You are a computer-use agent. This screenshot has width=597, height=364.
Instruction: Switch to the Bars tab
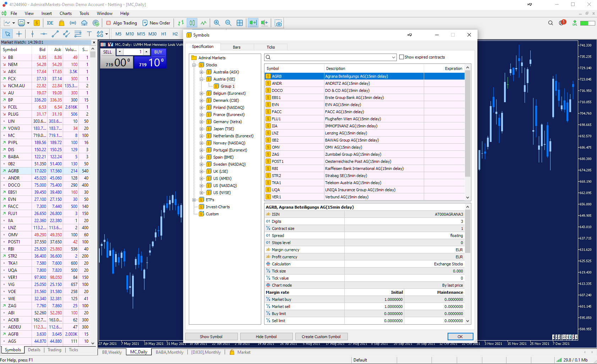(x=237, y=47)
